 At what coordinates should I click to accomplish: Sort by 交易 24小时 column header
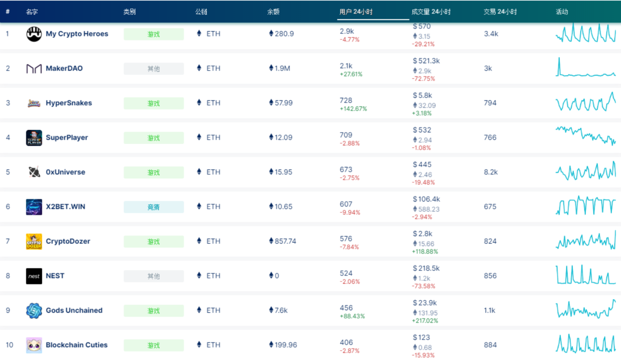[x=500, y=12]
